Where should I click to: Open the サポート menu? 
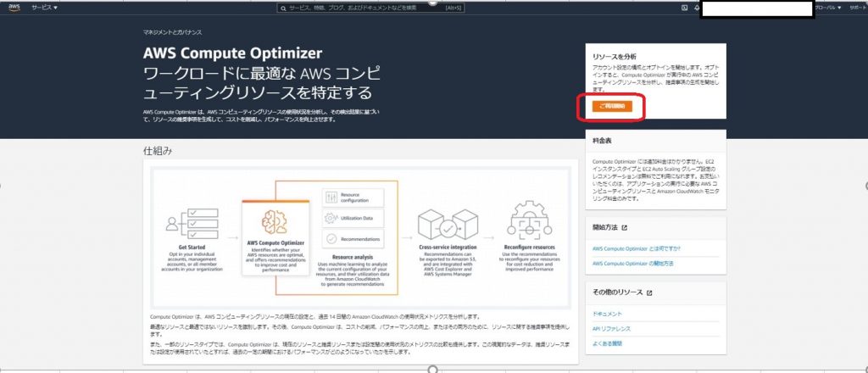(858, 8)
